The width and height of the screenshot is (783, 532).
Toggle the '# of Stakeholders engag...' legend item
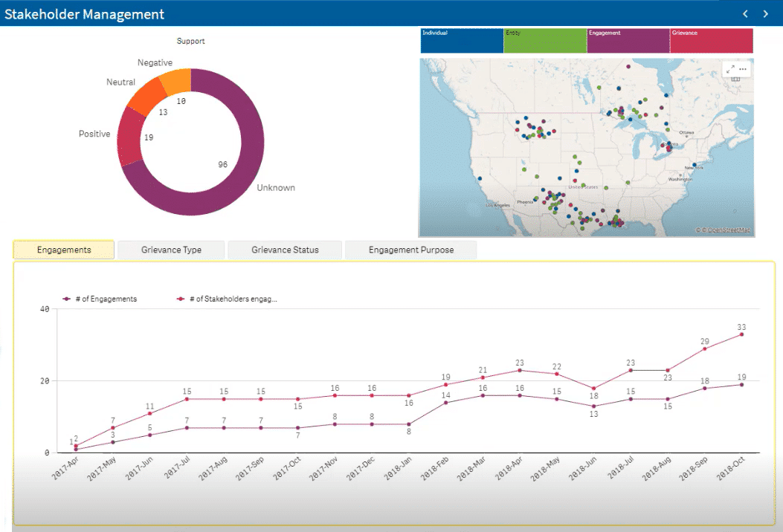point(228,299)
